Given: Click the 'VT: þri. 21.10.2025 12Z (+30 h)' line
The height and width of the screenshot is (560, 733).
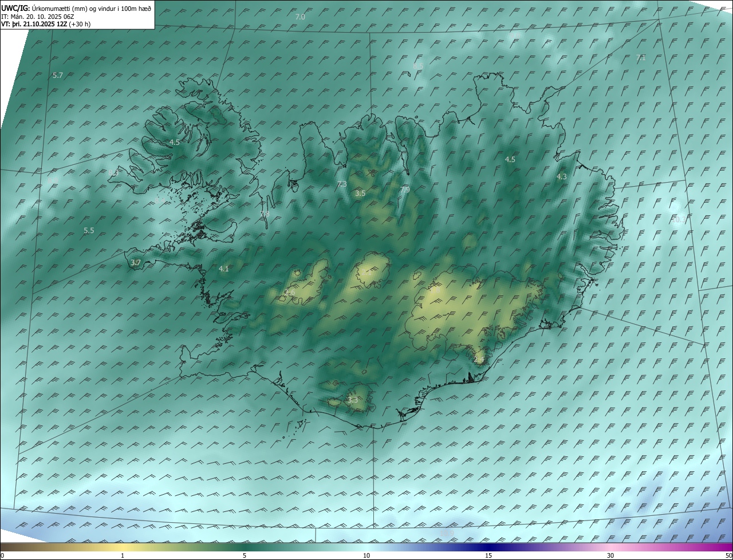Looking at the screenshot, I should click(x=46, y=24).
